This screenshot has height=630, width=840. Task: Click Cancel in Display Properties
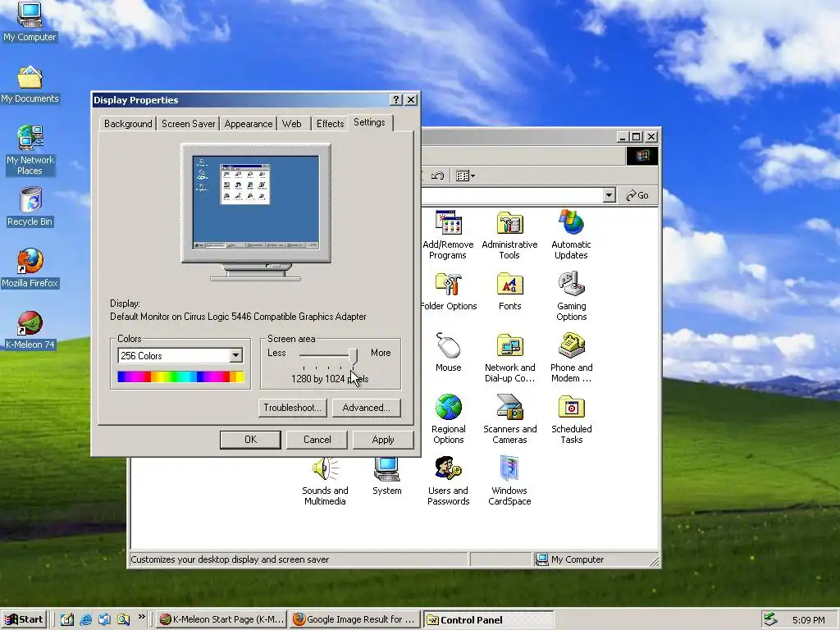(317, 440)
